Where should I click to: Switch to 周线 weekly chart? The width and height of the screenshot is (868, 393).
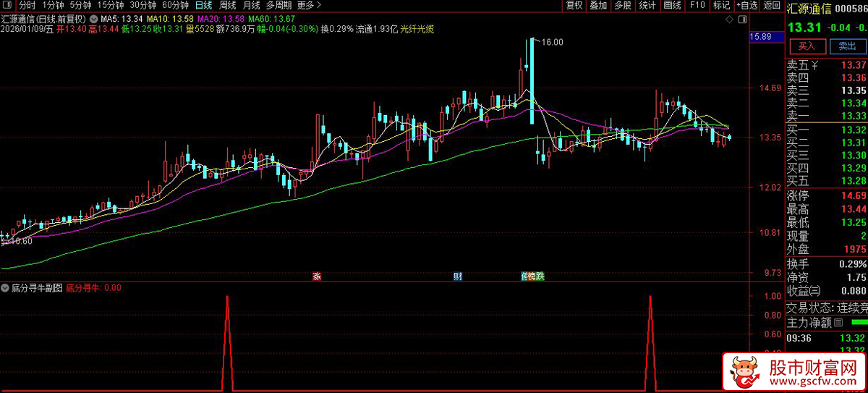(x=229, y=5)
